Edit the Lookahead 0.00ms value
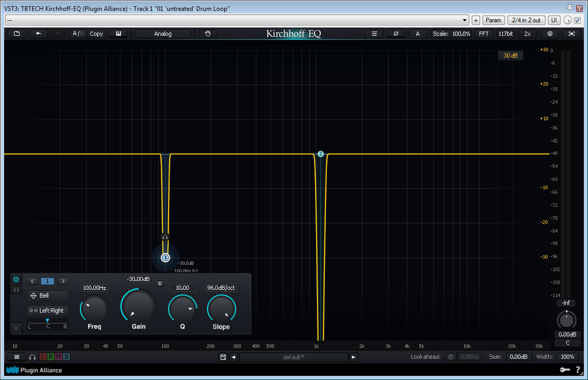588x380 pixels. [x=469, y=357]
